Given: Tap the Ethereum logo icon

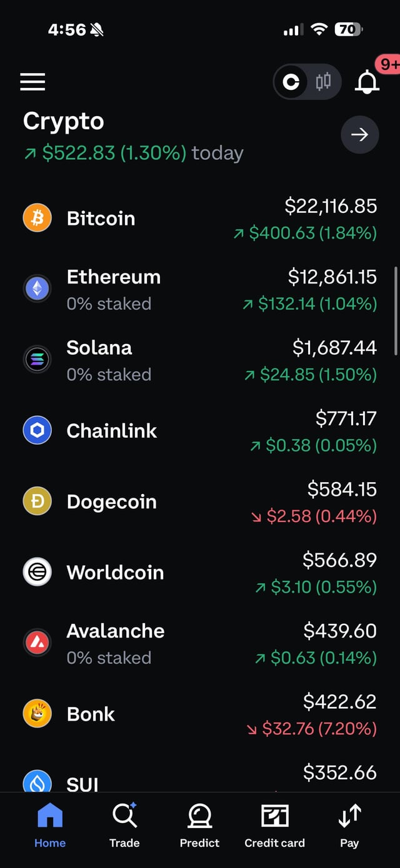Looking at the screenshot, I should [x=37, y=289].
